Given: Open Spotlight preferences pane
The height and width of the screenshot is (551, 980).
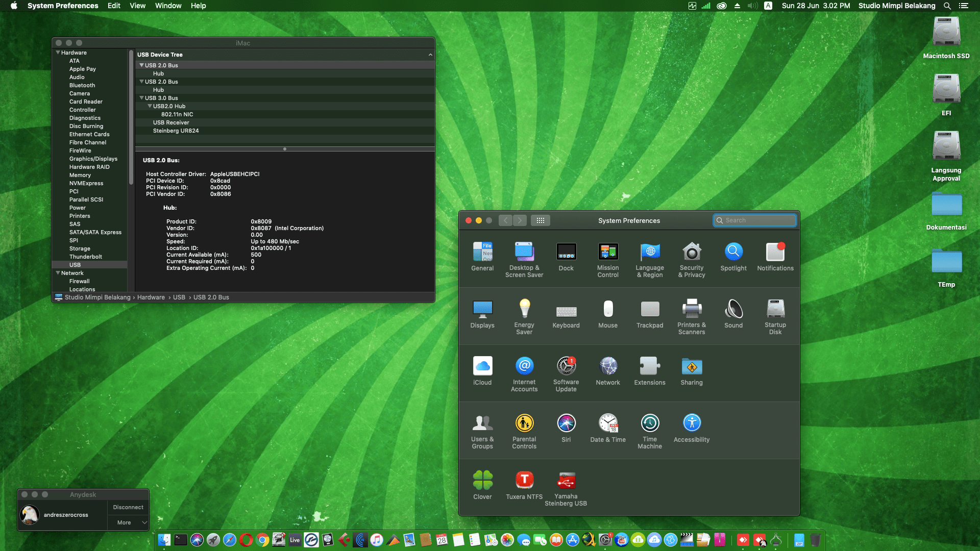Looking at the screenshot, I should 733,257.
